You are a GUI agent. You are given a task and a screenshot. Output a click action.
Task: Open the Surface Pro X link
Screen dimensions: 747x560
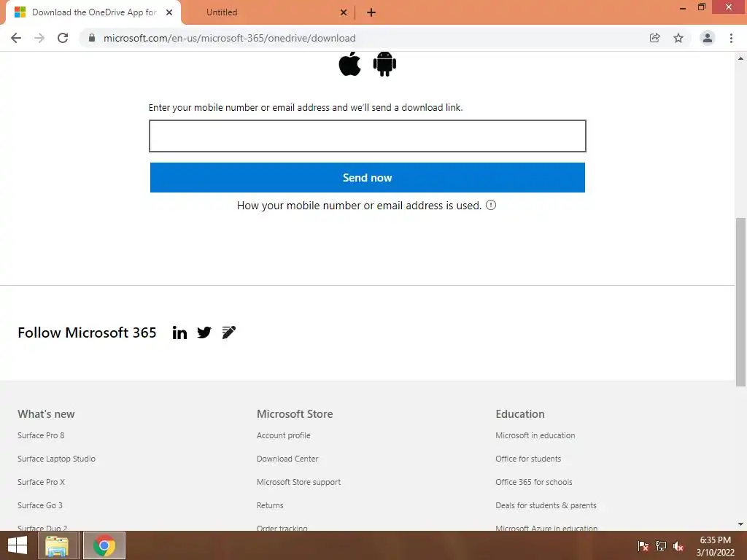pos(41,482)
